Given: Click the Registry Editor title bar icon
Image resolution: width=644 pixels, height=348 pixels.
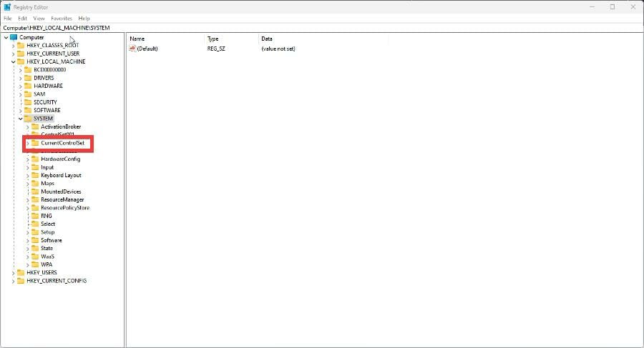Looking at the screenshot, I should click(7, 7).
